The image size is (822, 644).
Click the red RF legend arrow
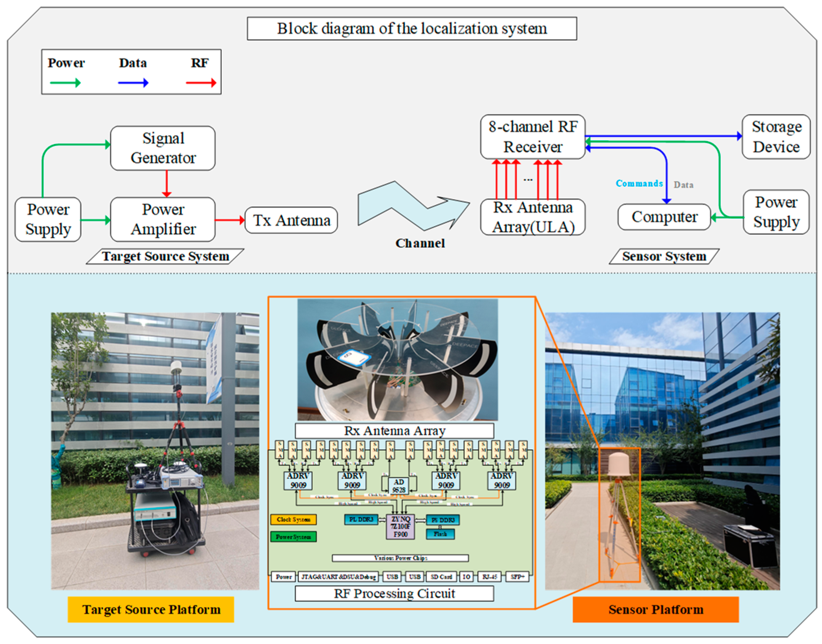point(200,82)
